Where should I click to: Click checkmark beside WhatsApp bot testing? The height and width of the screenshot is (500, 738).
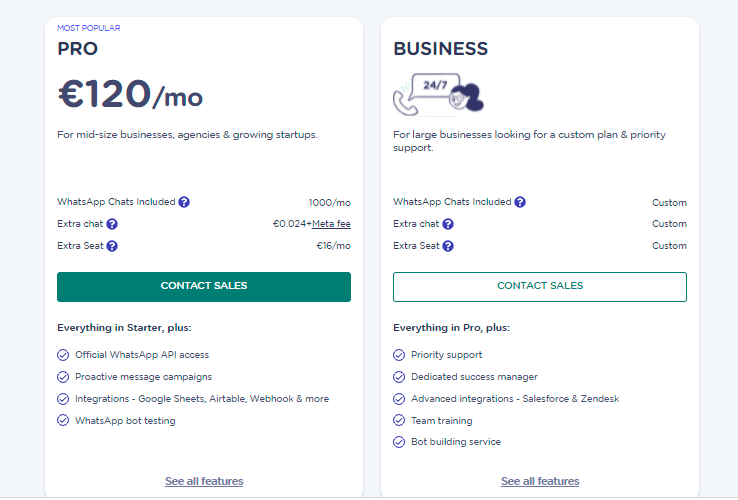pos(63,421)
